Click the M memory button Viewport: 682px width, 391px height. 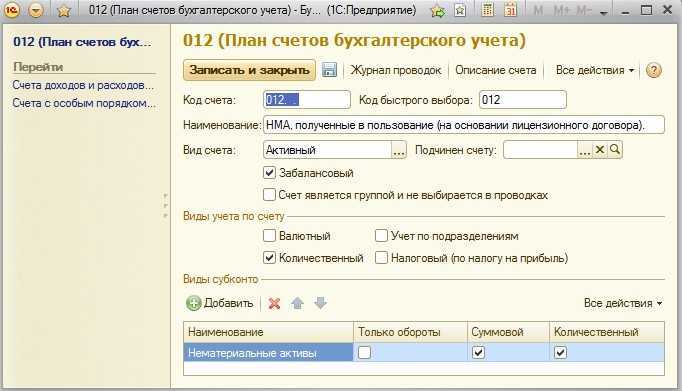538,10
